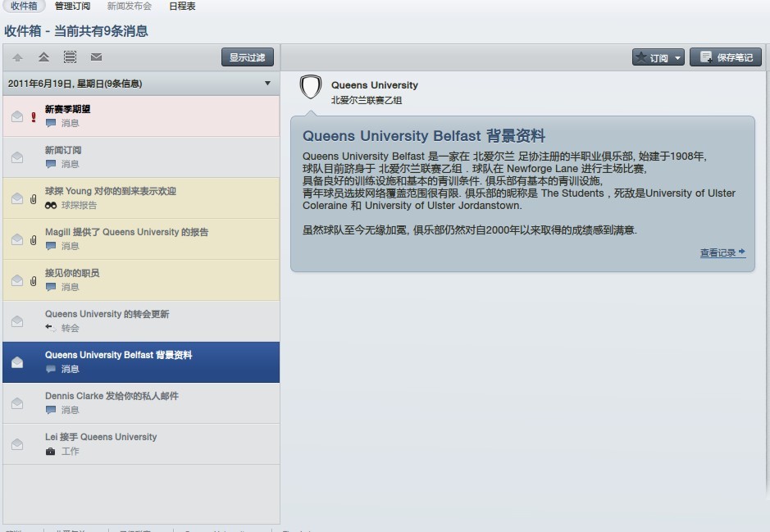
Task: Click the heading Queens University Belfast 背景资料
Action: [x=424, y=136]
